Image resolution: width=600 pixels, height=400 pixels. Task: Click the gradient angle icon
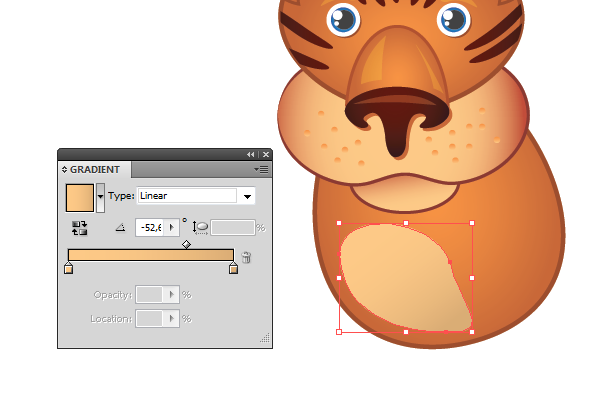120,228
